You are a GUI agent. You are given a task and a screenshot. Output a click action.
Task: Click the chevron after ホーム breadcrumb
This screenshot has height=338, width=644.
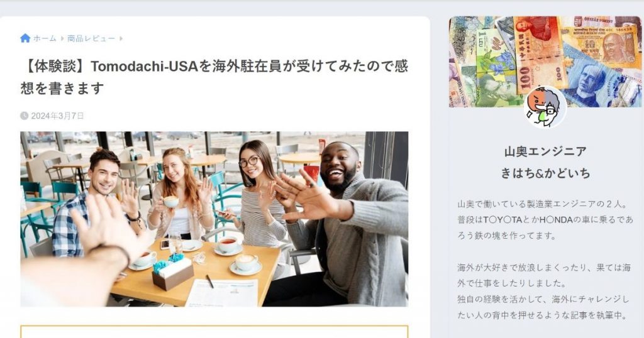pyautogui.click(x=62, y=38)
